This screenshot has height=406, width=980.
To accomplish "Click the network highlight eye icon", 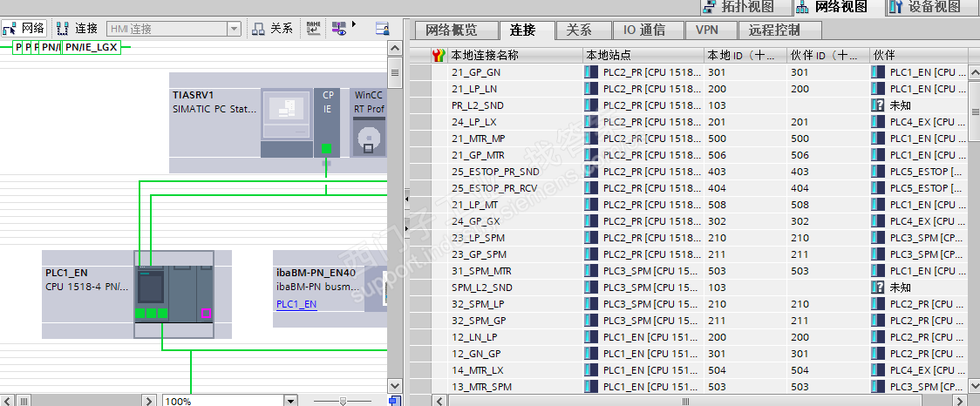I will 339,28.
